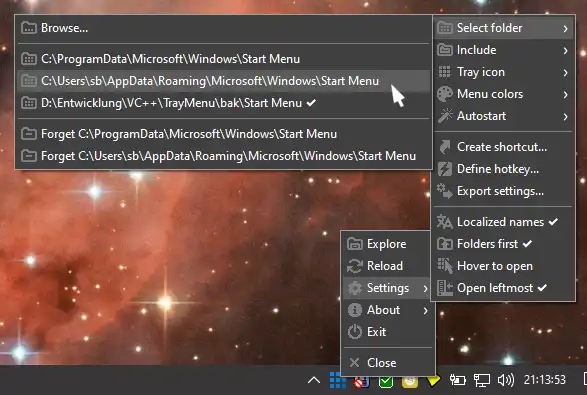Click the Create shortcut arrow icon
The width and height of the screenshot is (587, 395).
click(445, 147)
